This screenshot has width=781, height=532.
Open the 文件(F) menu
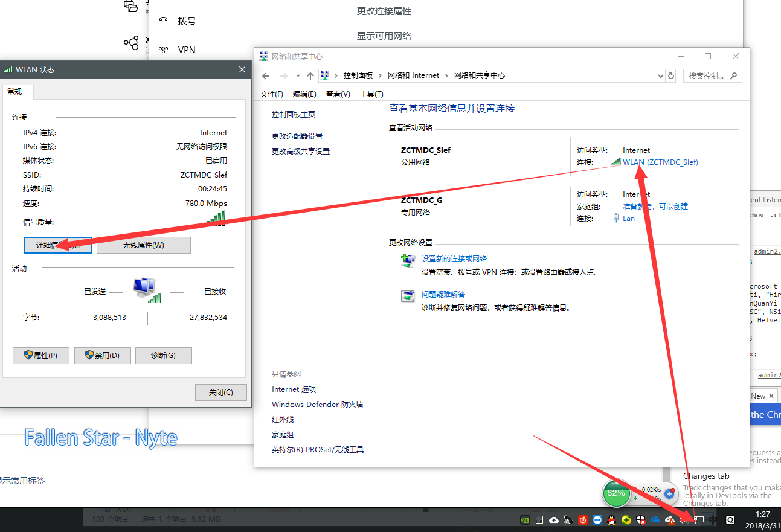pos(272,94)
